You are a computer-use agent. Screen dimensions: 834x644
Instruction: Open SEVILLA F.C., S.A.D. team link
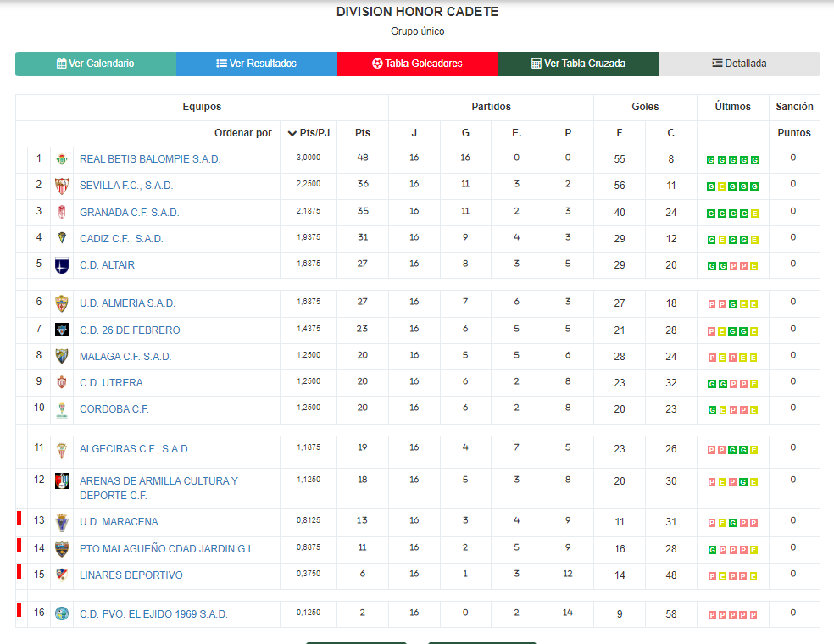tap(126, 186)
